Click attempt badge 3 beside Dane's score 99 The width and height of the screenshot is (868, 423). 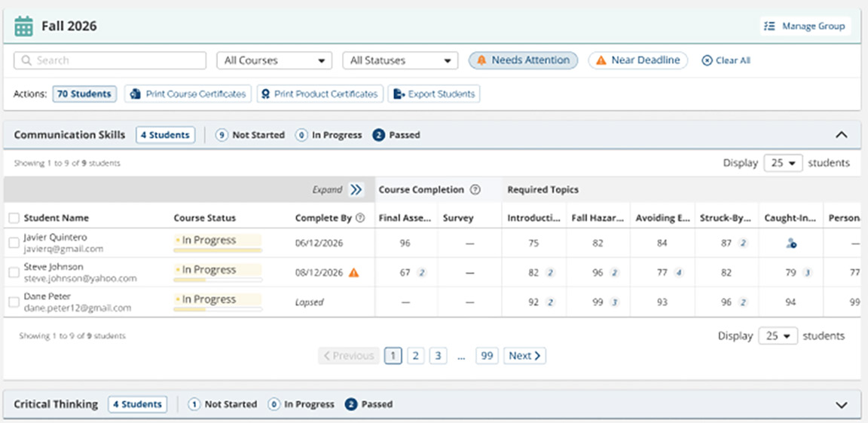tap(615, 302)
